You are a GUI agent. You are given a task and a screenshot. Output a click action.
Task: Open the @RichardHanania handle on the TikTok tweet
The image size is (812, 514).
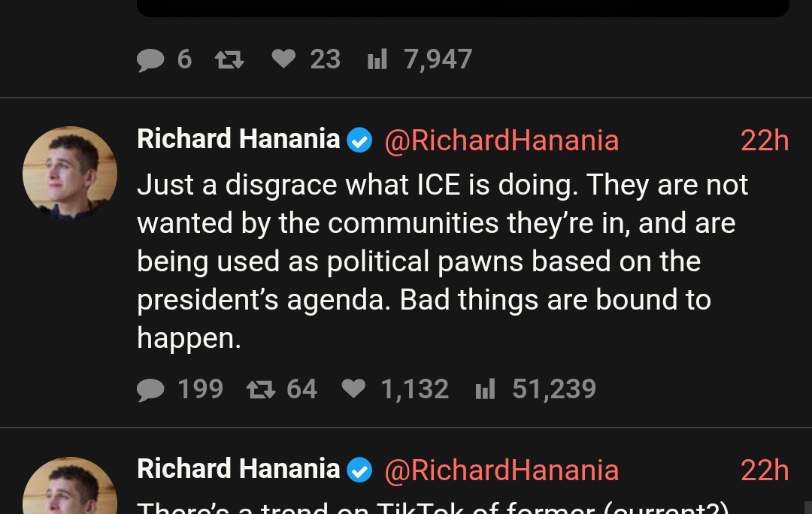click(501, 470)
